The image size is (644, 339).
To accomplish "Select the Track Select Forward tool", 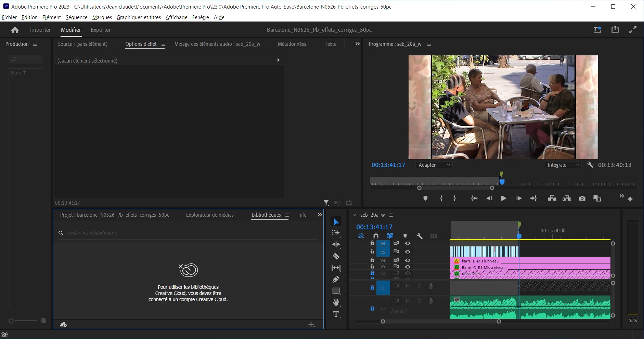I will [336, 233].
